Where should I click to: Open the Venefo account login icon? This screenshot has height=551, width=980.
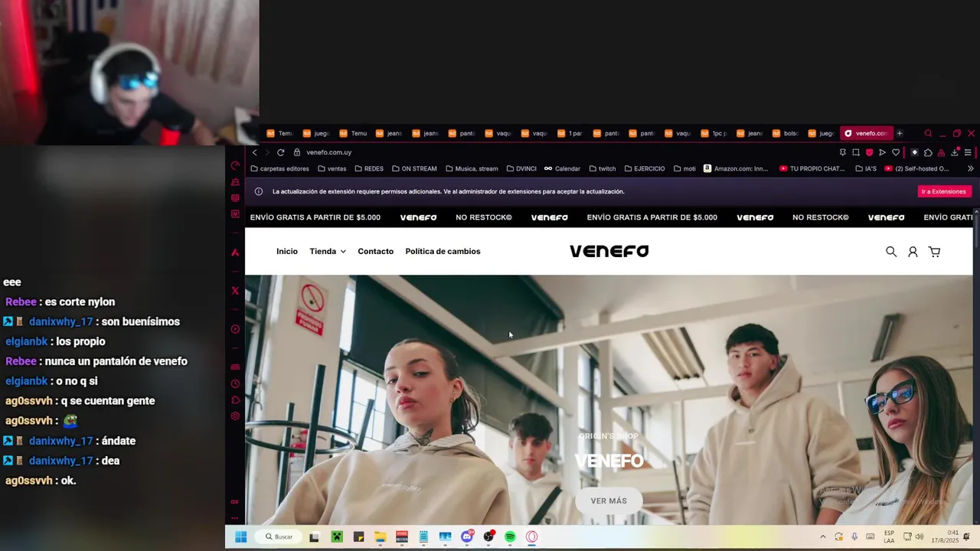click(x=913, y=252)
